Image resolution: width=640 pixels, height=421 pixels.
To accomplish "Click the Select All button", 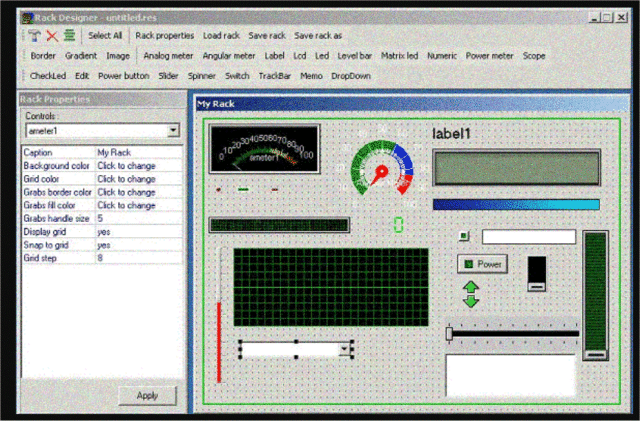I will (105, 35).
